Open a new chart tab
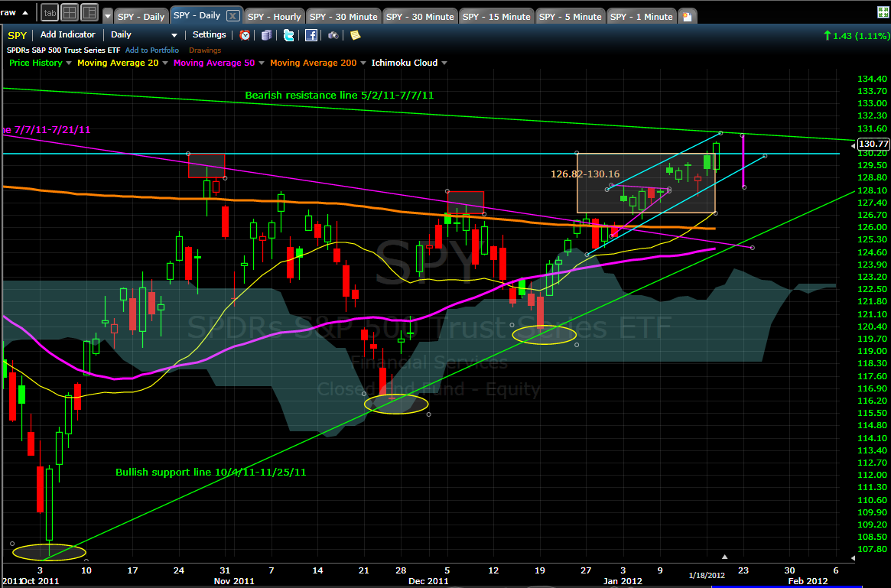 687,17
